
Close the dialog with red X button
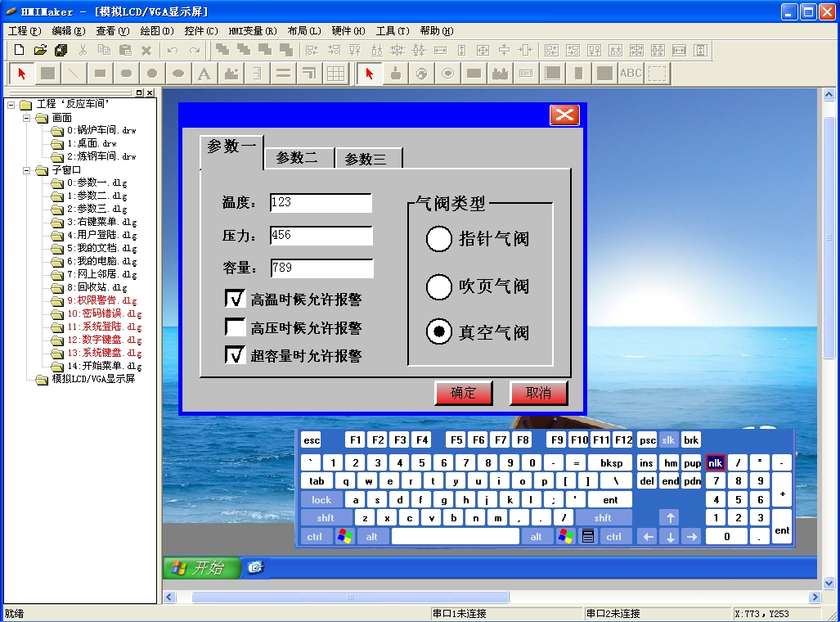click(x=564, y=115)
